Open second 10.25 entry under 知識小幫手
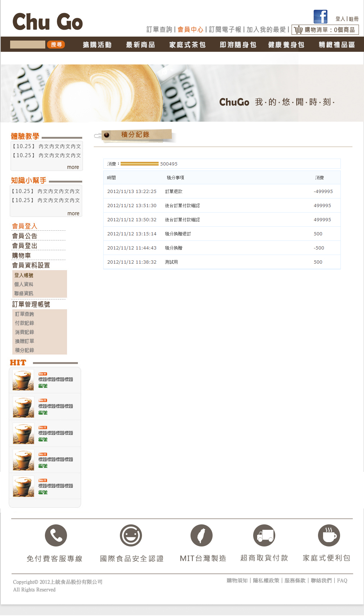 (46, 200)
